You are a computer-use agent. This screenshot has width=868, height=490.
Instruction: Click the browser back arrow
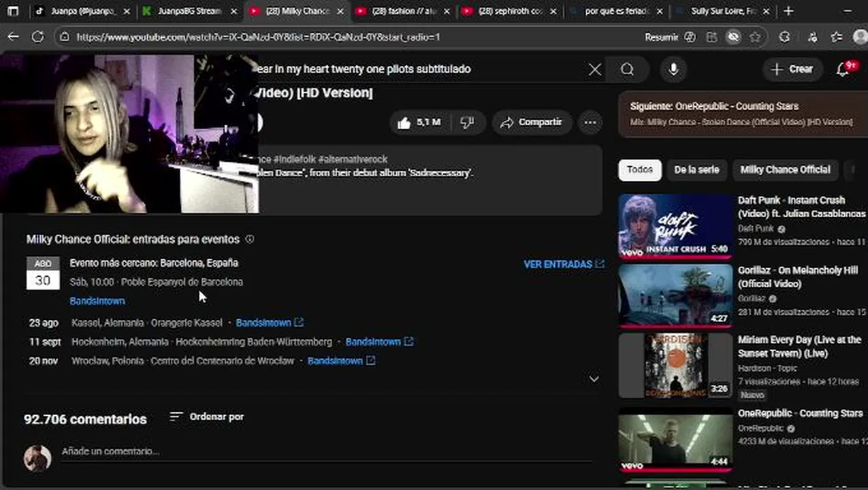click(14, 37)
